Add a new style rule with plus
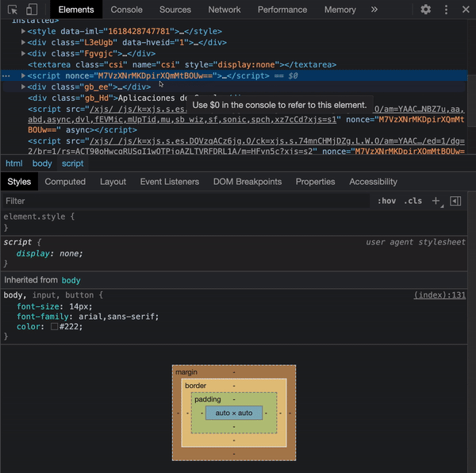Screen dimensions: 476x473 (436, 201)
